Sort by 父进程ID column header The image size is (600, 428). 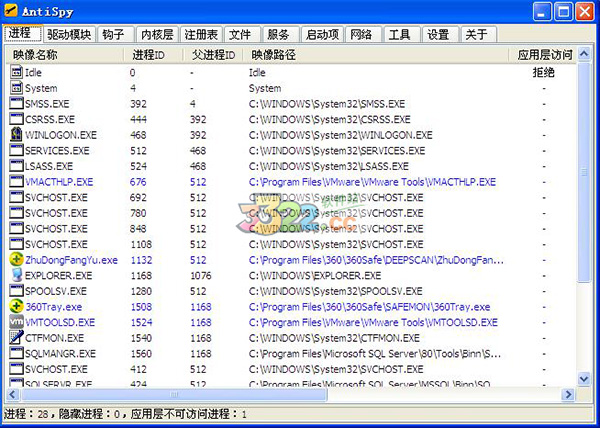213,55
